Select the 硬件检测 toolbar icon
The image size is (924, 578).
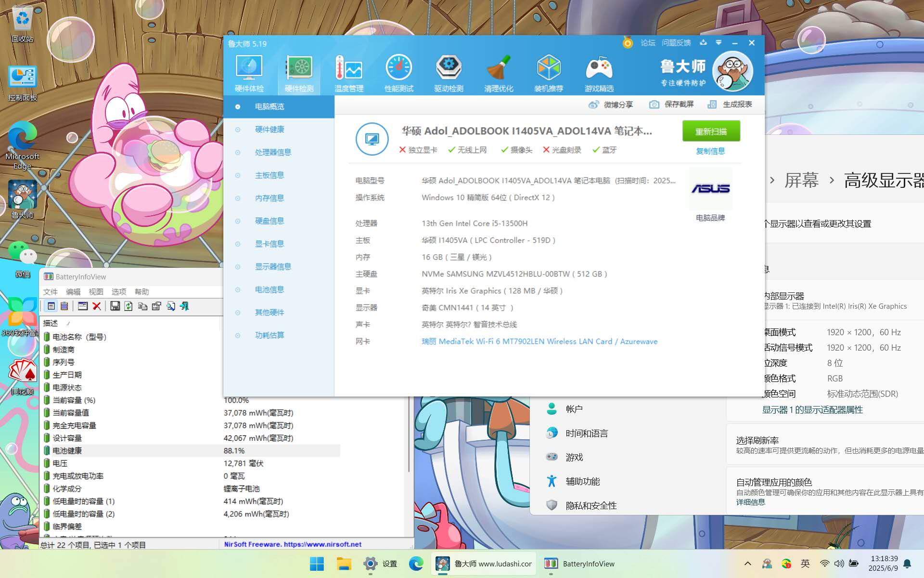point(299,73)
